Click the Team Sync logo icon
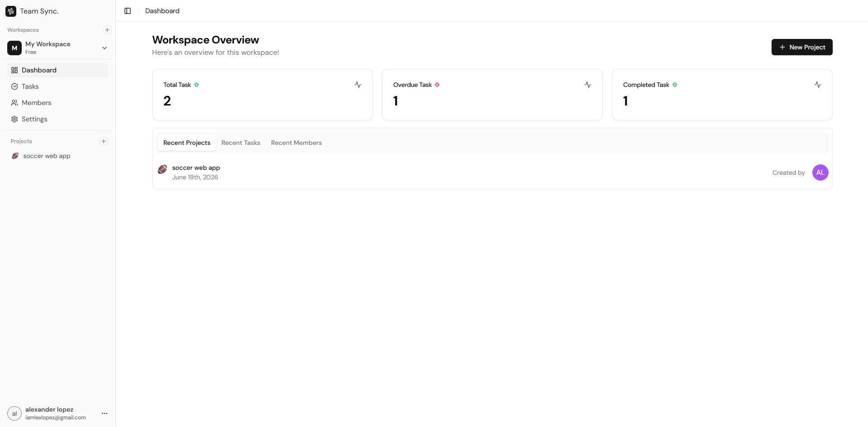This screenshot has height=427, width=868. click(11, 11)
